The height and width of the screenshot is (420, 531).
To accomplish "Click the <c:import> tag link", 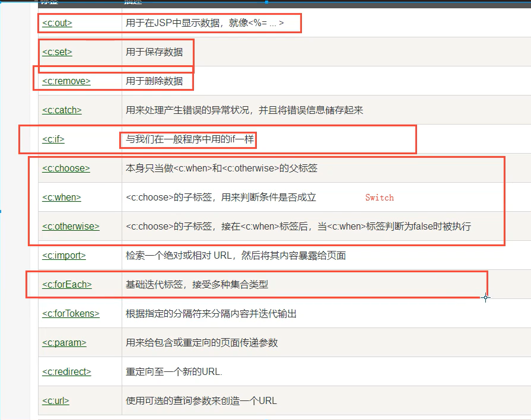I will [64, 256].
